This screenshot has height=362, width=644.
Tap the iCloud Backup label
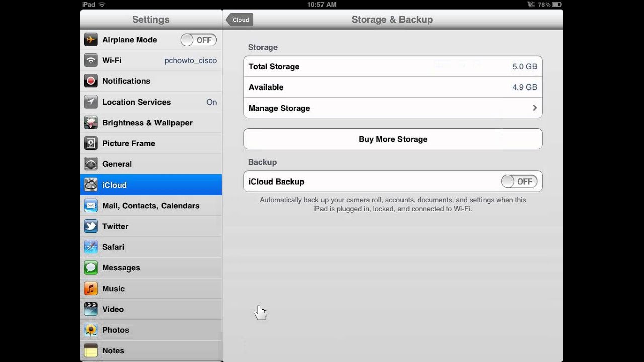tap(277, 182)
